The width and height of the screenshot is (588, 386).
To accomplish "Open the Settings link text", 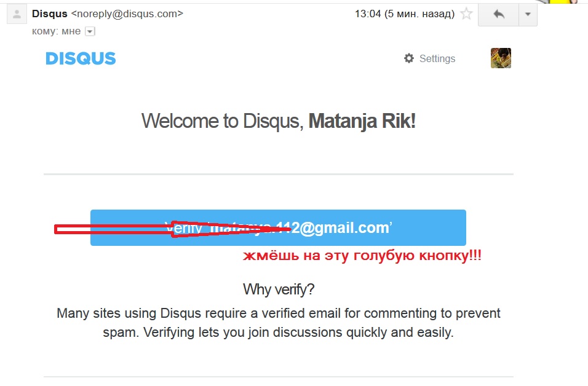I will coord(437,58).
